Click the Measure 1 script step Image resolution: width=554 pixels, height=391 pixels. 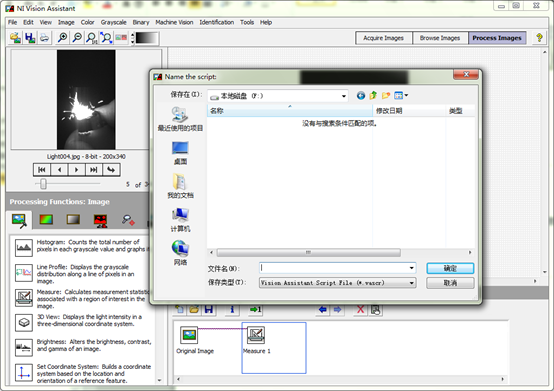point(256,340)
